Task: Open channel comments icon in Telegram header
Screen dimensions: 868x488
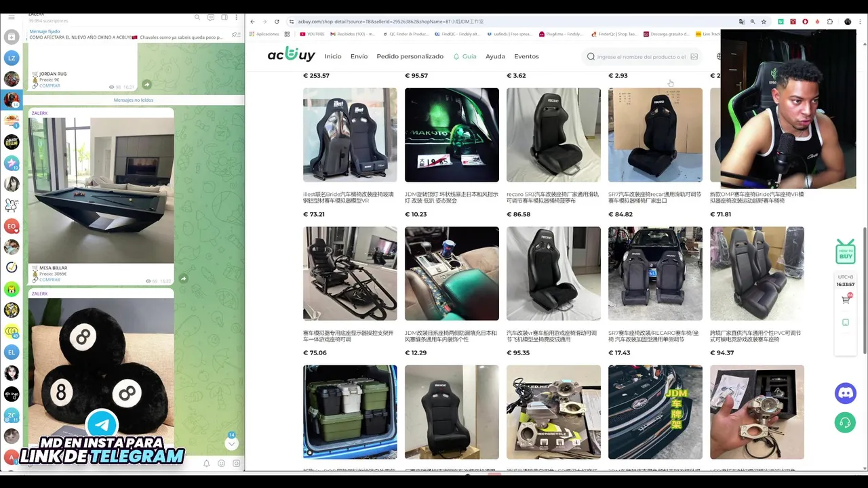Action: coord(211,17)
